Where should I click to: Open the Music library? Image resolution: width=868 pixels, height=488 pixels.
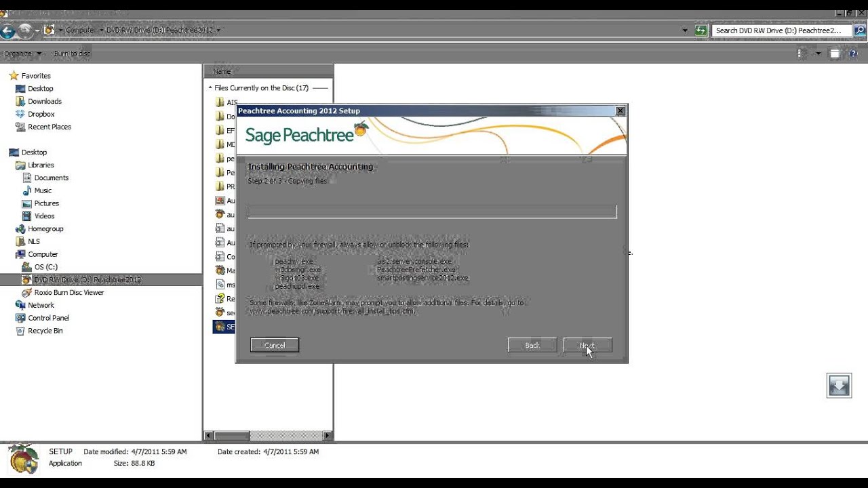(43, 190)
